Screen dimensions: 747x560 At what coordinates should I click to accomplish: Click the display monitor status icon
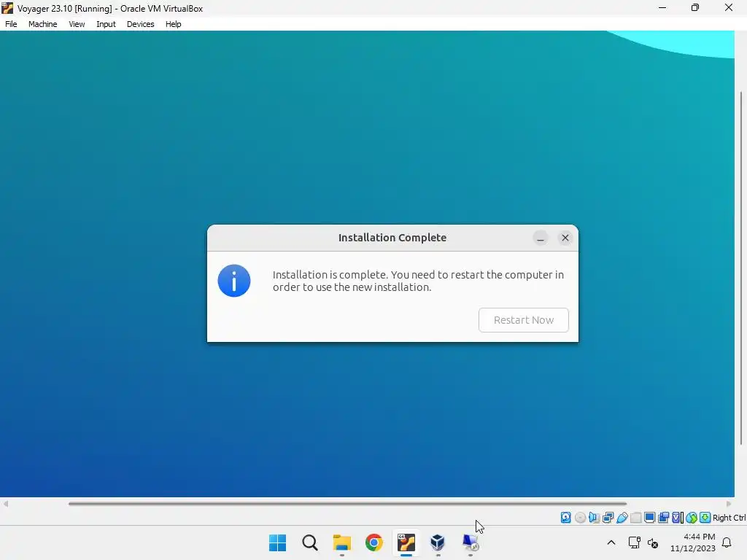[x=649, y=518]
